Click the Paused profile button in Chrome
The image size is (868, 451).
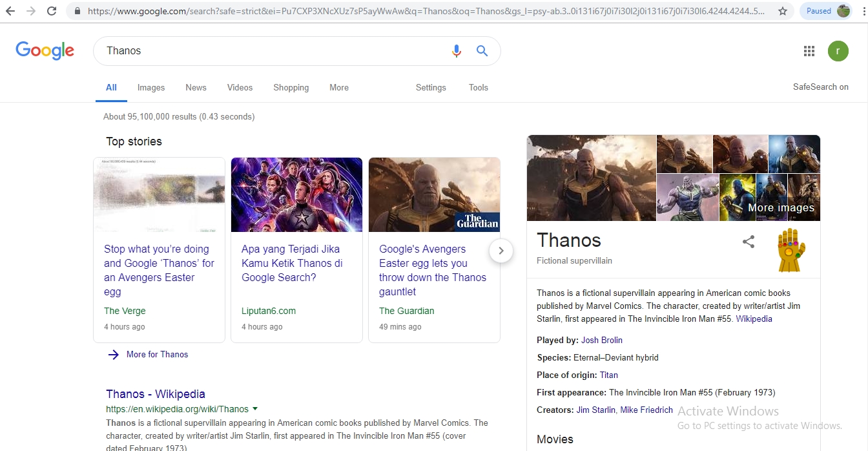[826, 11]
